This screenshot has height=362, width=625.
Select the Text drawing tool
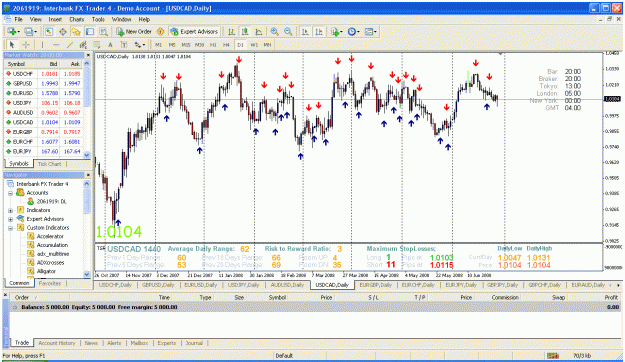point(110,45)
